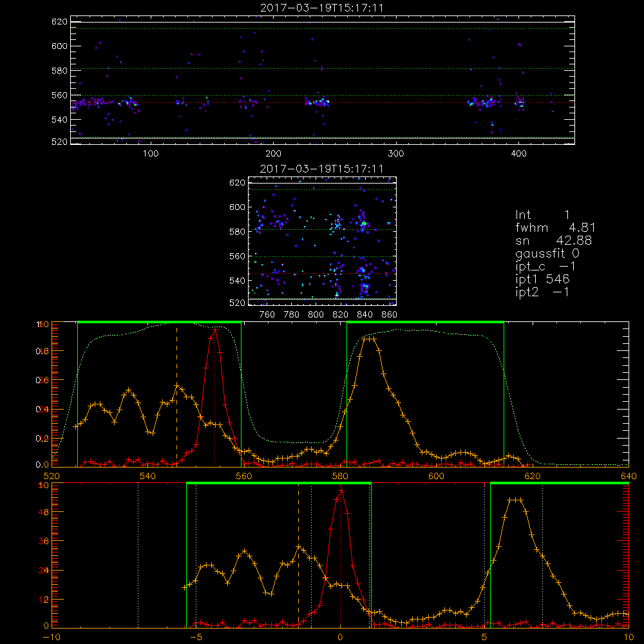Click x-axis label 780 on middle image
644x644 pixels.
[292, 315]
